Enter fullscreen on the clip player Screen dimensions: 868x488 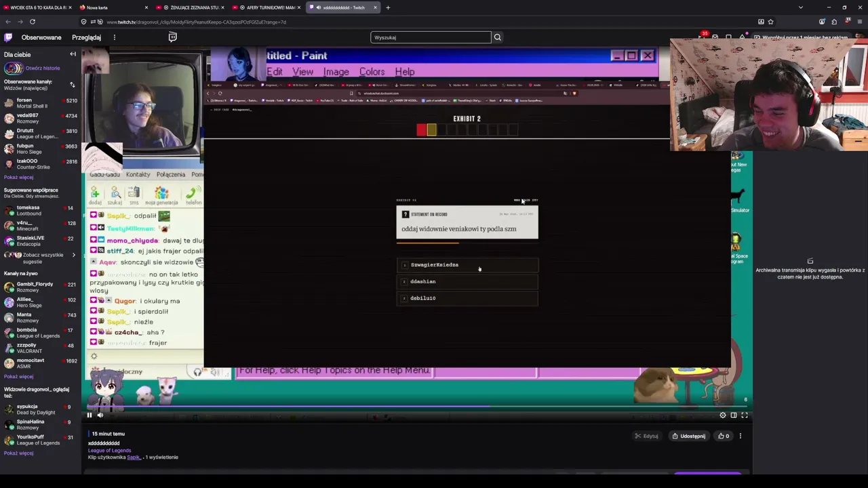pos(745,415)
